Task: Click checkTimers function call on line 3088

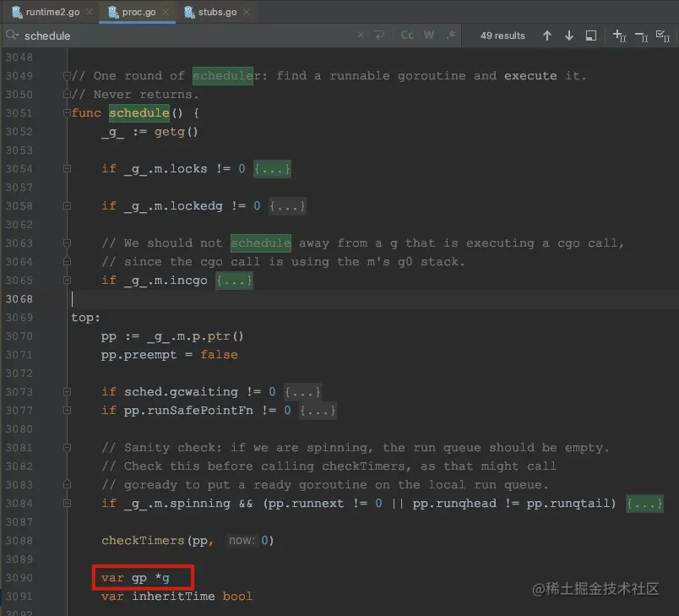Action: point(143,541)
